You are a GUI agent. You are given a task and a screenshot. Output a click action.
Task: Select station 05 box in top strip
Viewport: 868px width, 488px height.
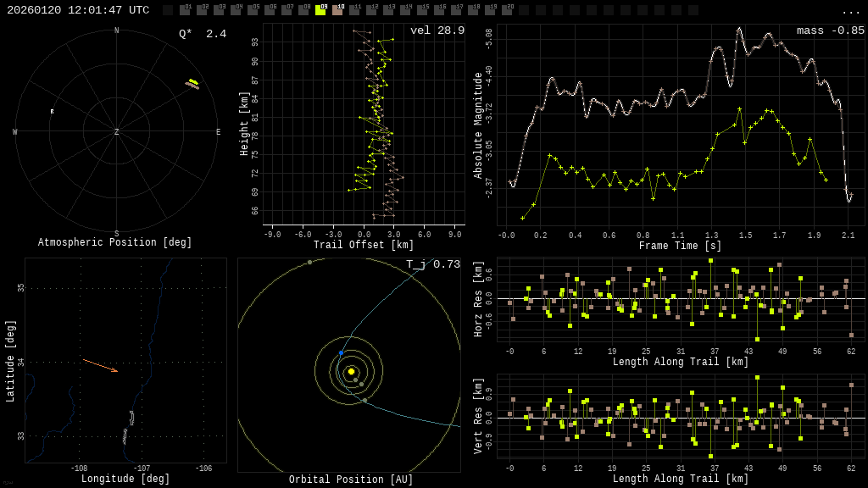[253, 10]
